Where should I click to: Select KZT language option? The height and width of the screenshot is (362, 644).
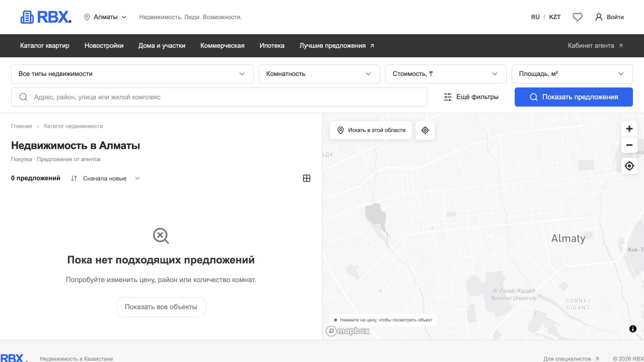pos(554,17)
